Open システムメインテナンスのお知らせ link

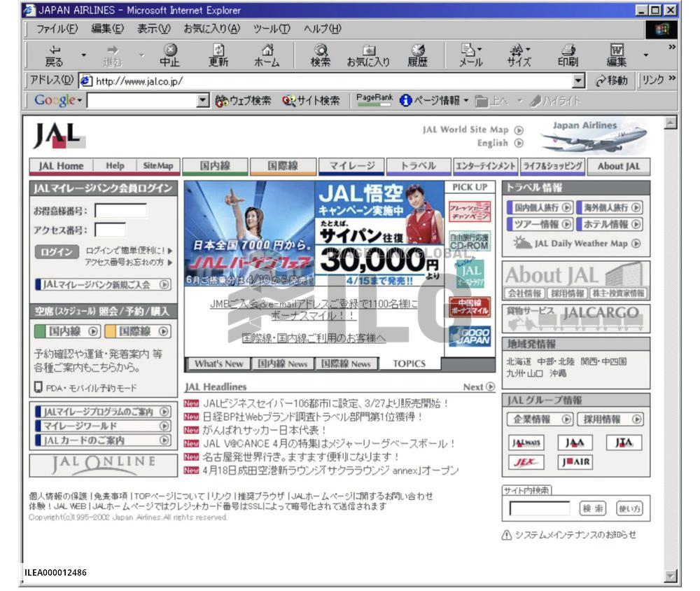pos(569,535)
